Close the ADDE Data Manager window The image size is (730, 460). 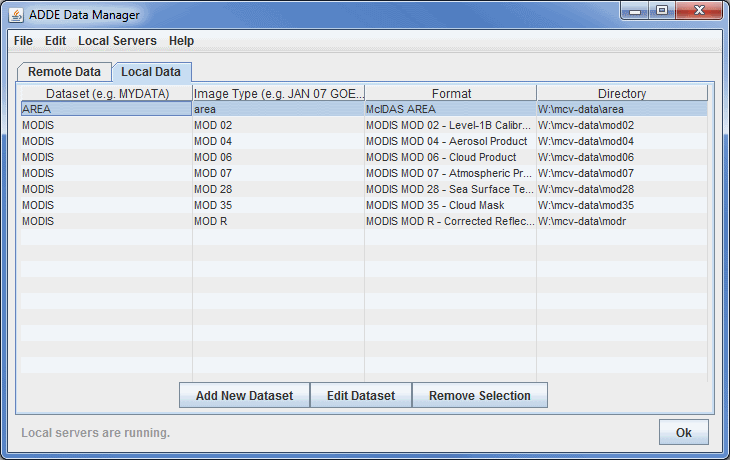699,10
